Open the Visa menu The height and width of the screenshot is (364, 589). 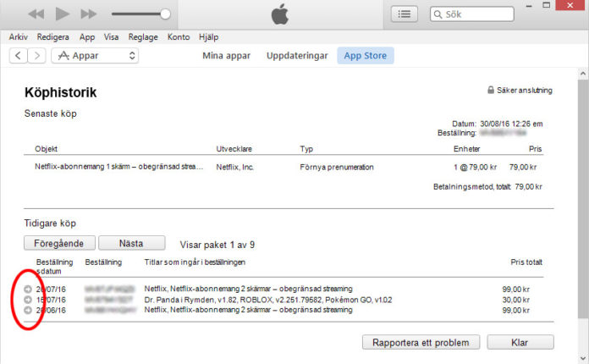111,36
